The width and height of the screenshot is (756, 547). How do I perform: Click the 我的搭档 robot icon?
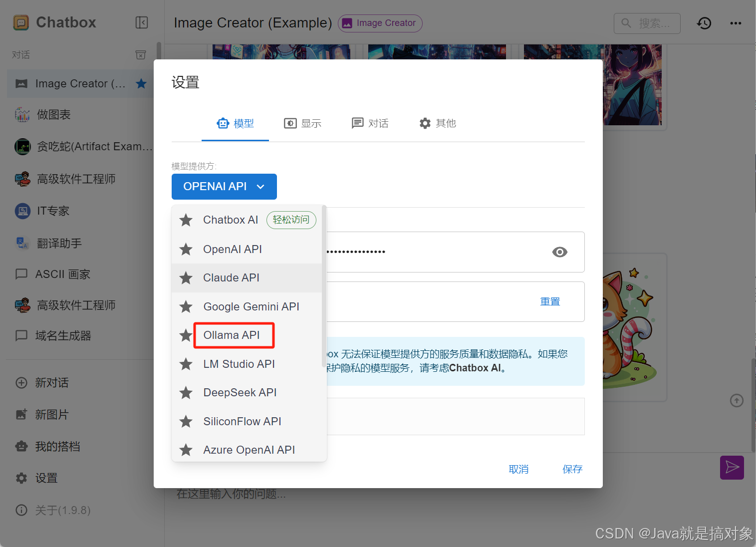point(21,446)
